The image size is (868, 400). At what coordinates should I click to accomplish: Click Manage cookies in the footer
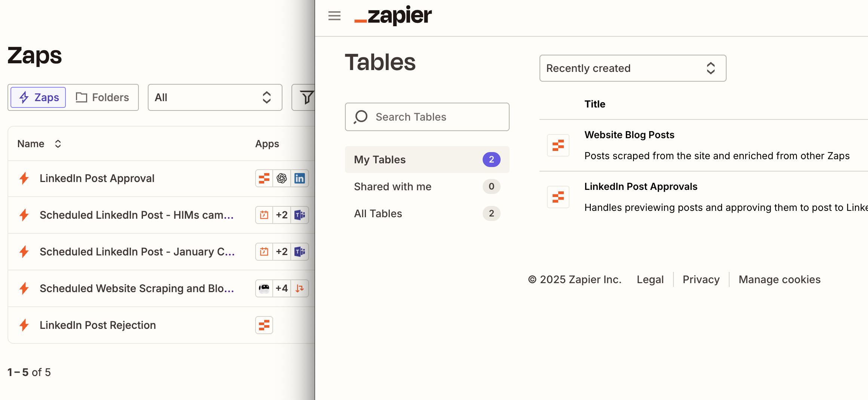click(779, 279)
